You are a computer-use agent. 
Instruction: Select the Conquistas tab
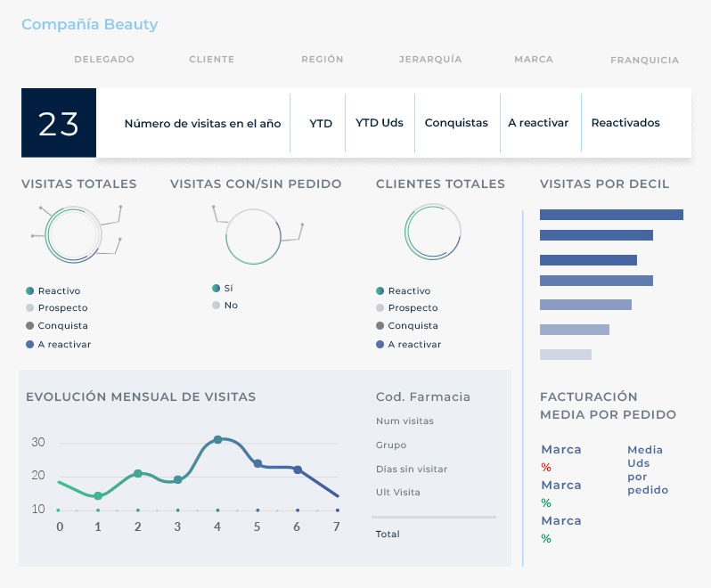pyautogui.click(x=456, y=123)
